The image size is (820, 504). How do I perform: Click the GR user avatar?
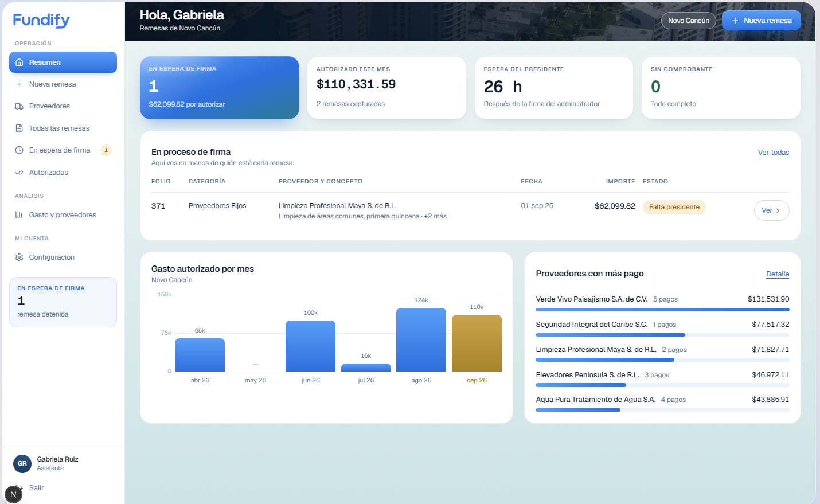click(x=22, y=463)
